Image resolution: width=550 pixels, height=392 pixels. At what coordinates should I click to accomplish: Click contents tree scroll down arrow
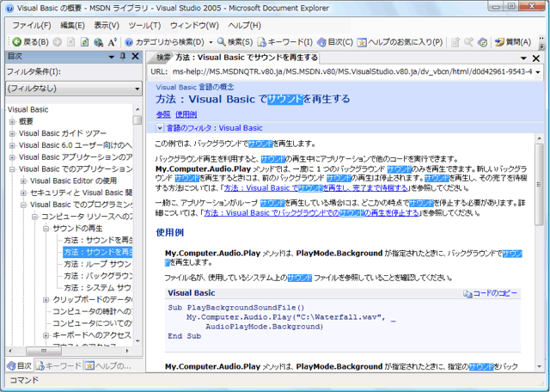point(137,340)
